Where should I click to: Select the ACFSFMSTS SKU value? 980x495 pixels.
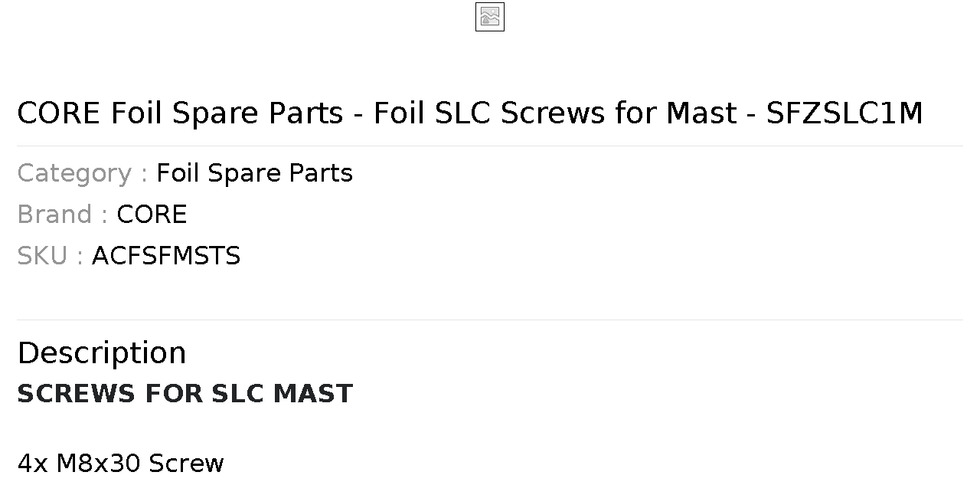166,256
